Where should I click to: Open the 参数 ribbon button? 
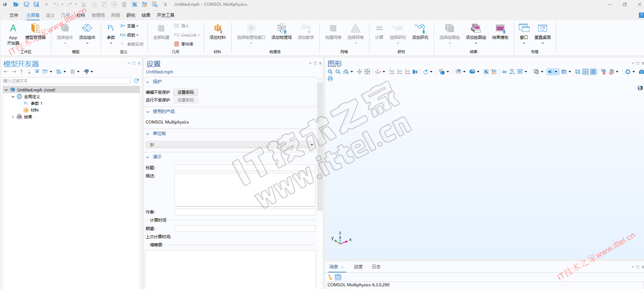click(x=111, y=34)
